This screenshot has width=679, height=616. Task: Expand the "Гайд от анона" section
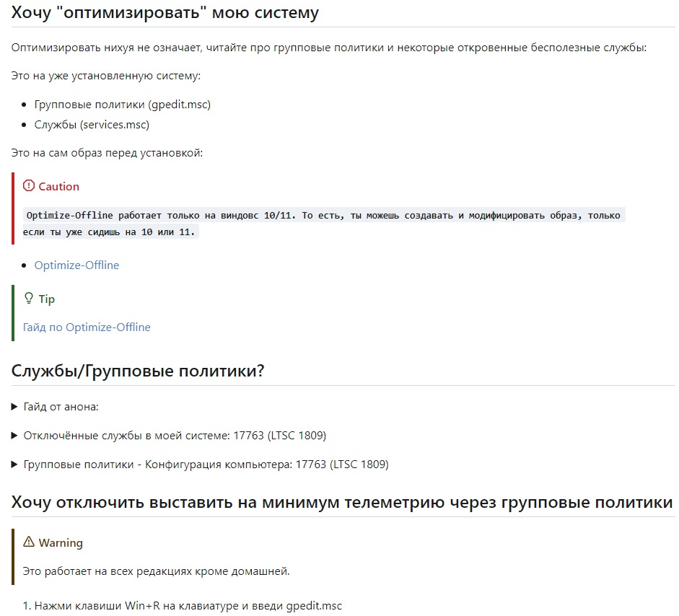click(x=55, y=407)
